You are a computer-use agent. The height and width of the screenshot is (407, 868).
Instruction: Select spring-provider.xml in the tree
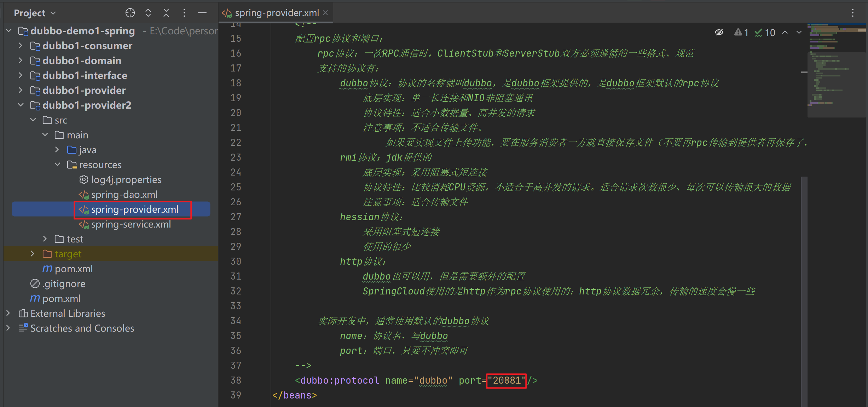click(x=135, y=209)
